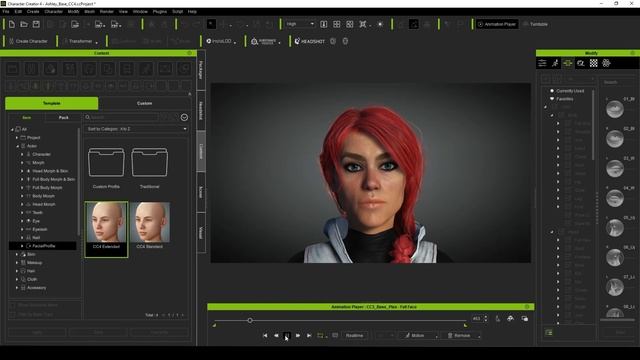640x360 pixels.
Task: Select the Pack sub-tab
Action: point(64,118)
